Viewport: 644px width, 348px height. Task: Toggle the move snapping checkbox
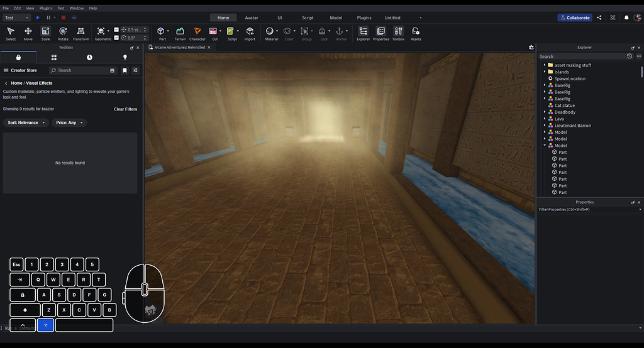click(116, 30)
